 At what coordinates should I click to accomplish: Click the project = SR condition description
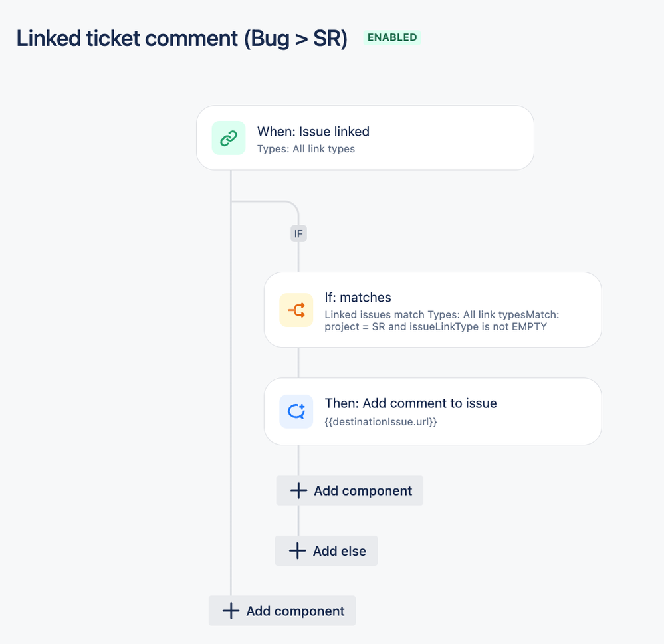click(x=442, y=320)
